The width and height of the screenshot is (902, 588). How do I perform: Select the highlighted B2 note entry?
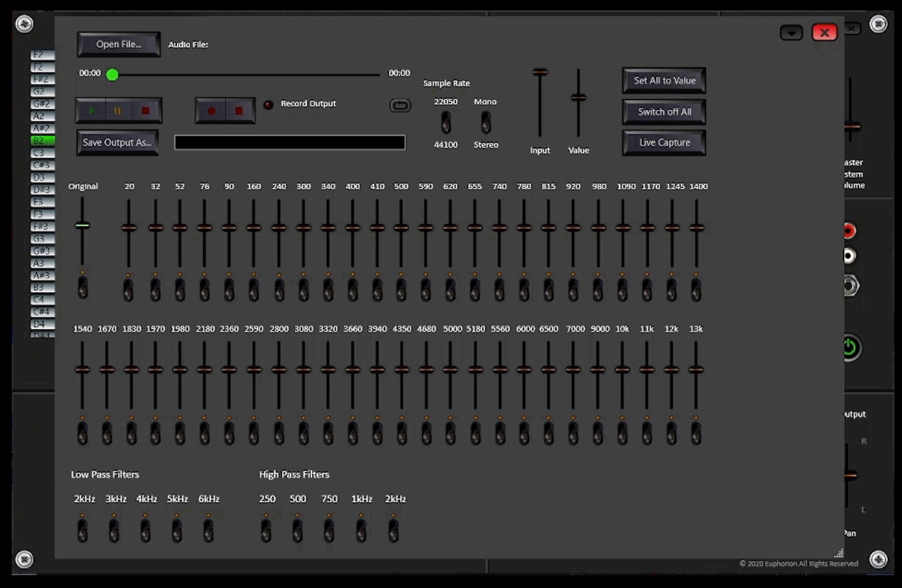tap(40, 140)
